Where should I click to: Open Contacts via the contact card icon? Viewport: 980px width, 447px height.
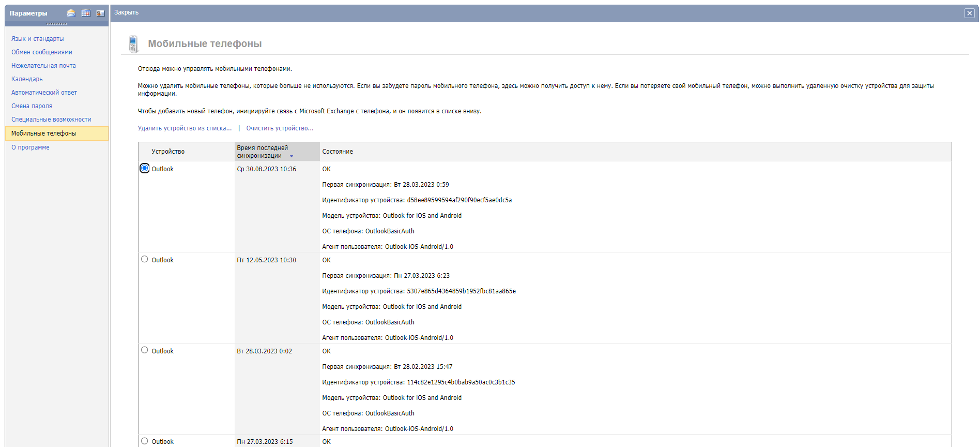(100, 13)
